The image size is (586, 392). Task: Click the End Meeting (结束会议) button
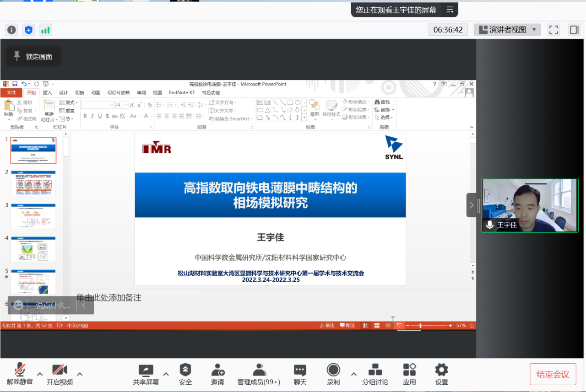[553, 375]
